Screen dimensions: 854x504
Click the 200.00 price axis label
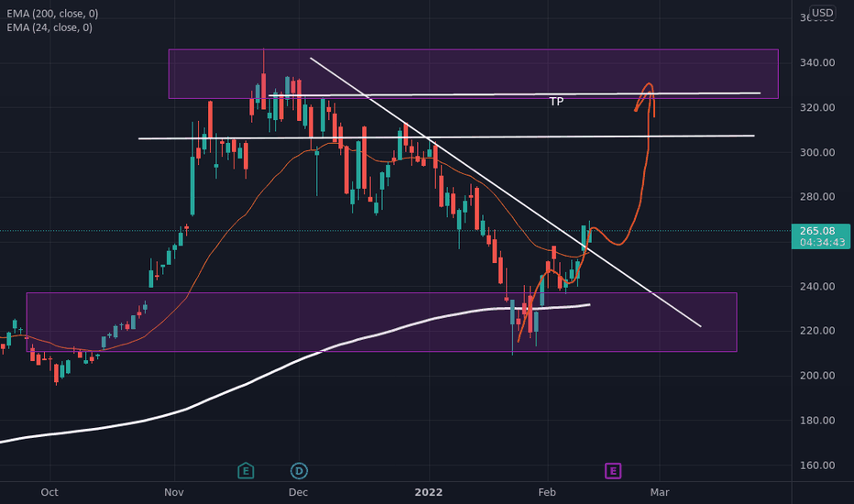click(817, 376)
